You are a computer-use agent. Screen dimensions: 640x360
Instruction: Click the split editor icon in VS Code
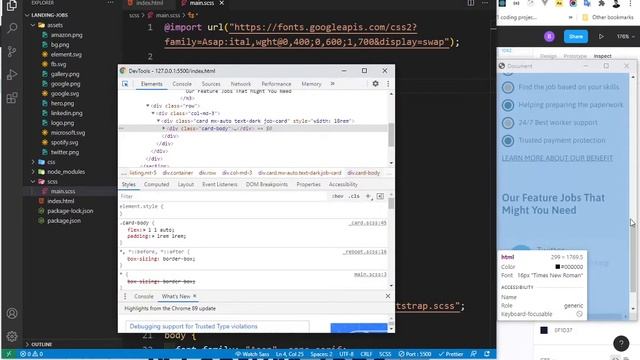tap(471, 3)
